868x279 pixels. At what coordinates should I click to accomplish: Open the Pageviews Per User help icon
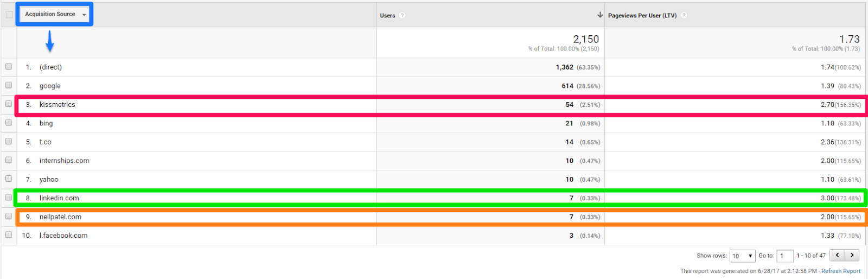pos(684,15)
